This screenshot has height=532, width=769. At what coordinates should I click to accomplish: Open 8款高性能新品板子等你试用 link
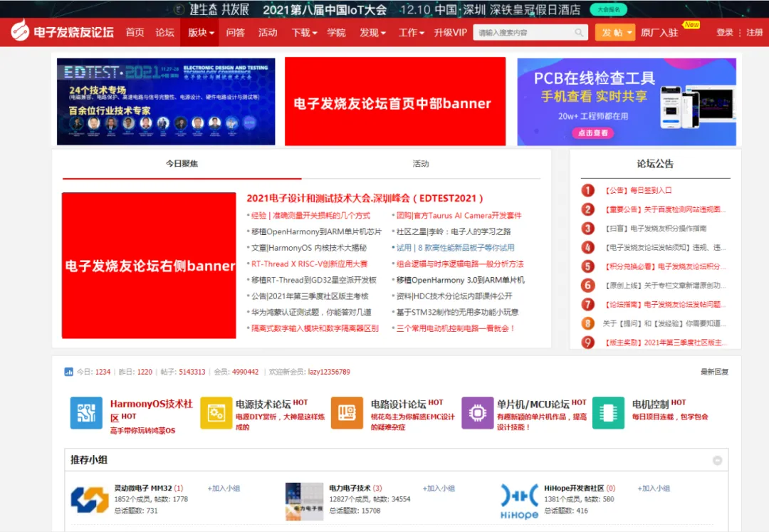455,248
